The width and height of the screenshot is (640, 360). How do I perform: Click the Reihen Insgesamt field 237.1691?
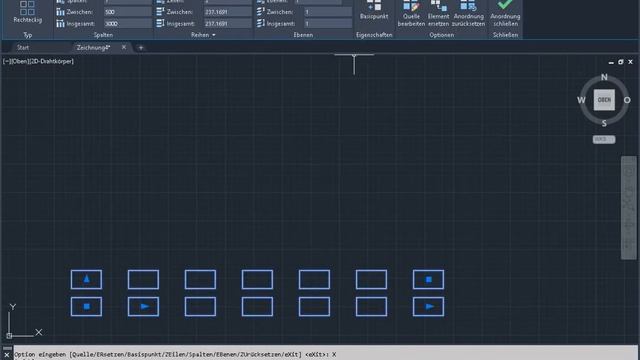pyautogui.click(x=228, y=23)
